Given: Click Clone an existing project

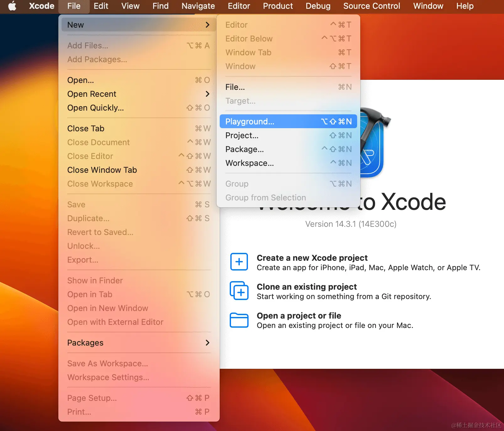Looking at the screenshot, I should pyautogui.click(x=307, y=287).
